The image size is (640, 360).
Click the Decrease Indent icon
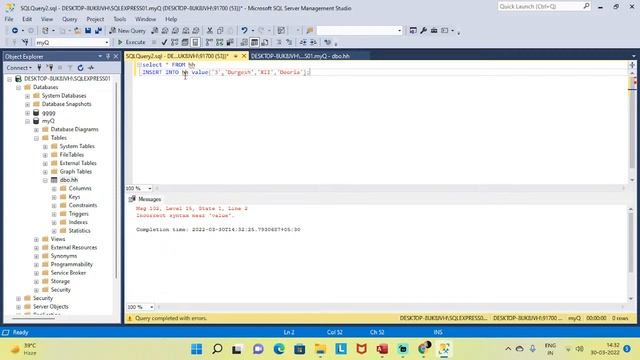pyautogui.click(x=303, y=42)
